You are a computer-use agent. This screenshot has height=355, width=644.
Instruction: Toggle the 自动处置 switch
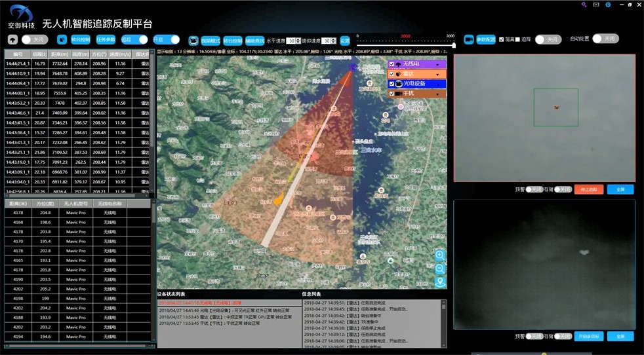(x=605, y=39)
